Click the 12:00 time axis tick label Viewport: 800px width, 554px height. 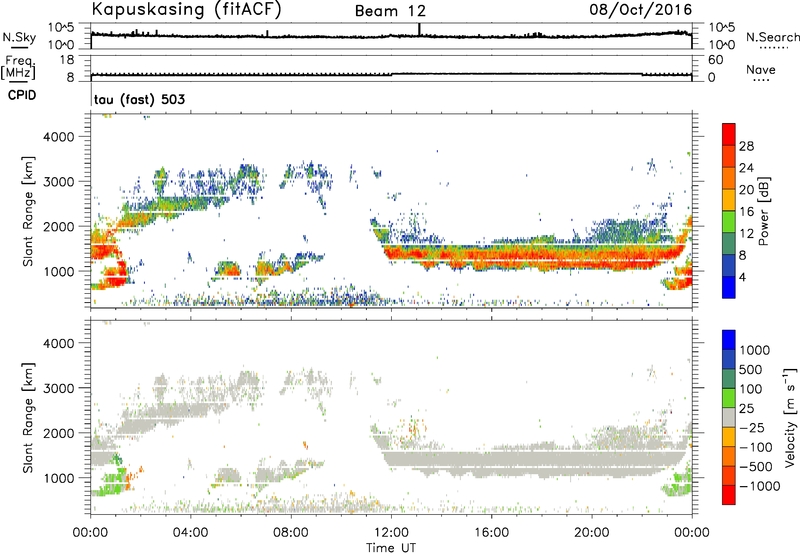pos(391,533)
